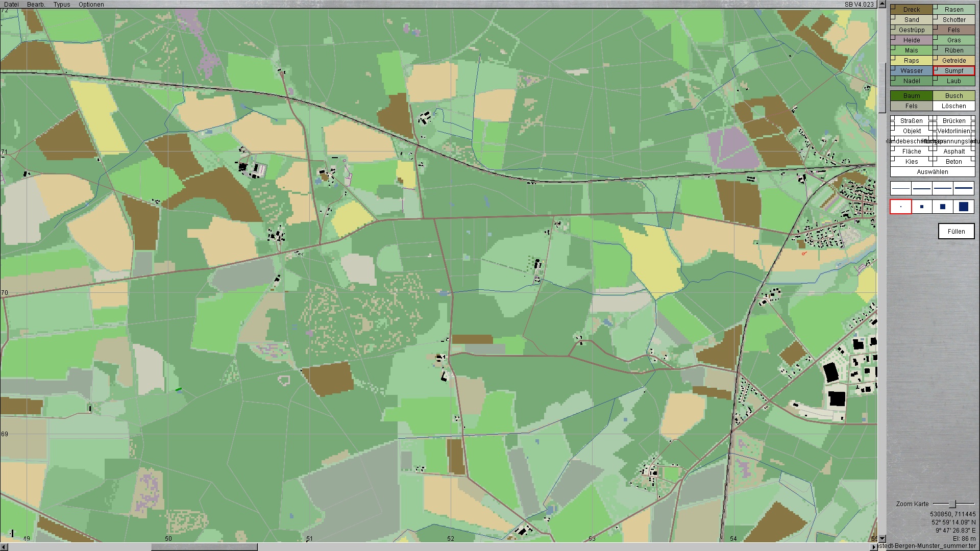Open the Optionen menu
The height and width of the screenshot is (551, 980).
(x=91, y=5)
